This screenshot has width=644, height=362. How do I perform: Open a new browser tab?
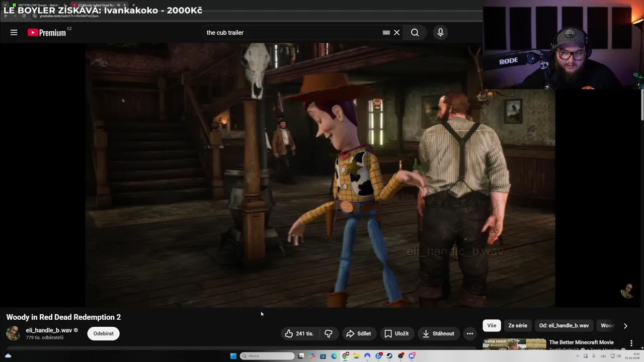pyautogui.click(x=133, y=5)
